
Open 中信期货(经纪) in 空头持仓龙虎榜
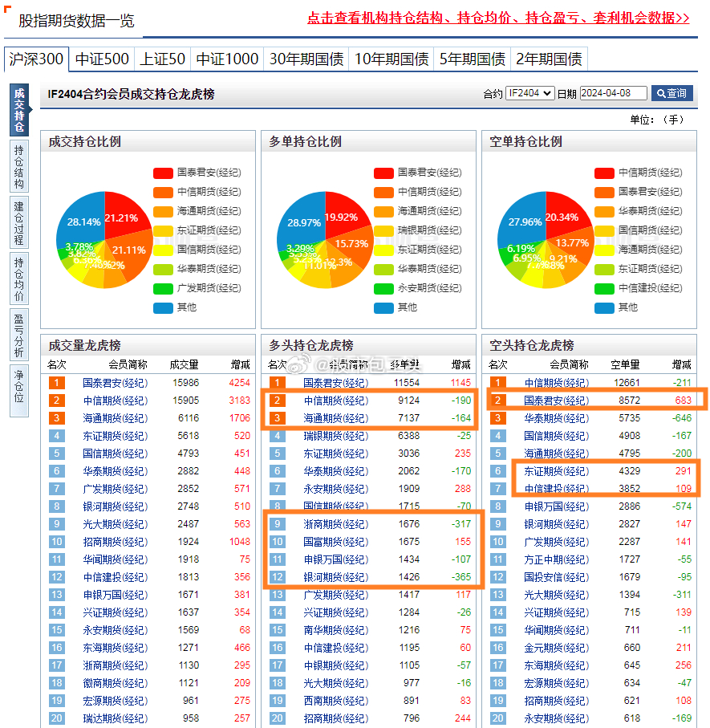click(x=556, y=383)
